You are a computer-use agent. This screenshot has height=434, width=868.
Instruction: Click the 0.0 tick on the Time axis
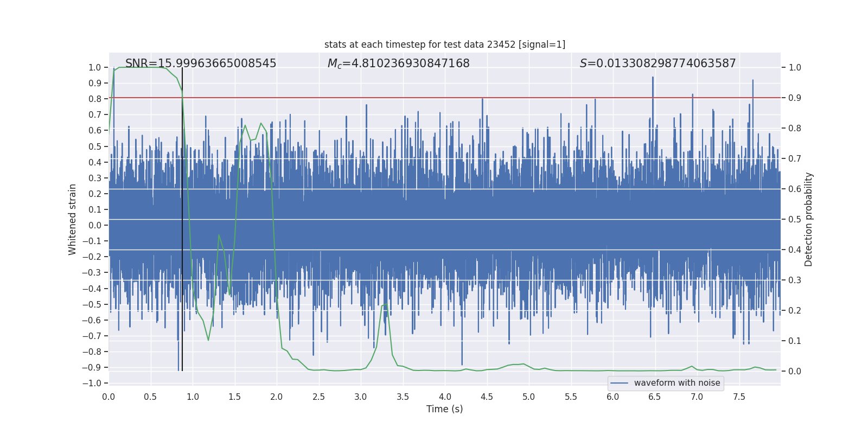pos(108,397)
